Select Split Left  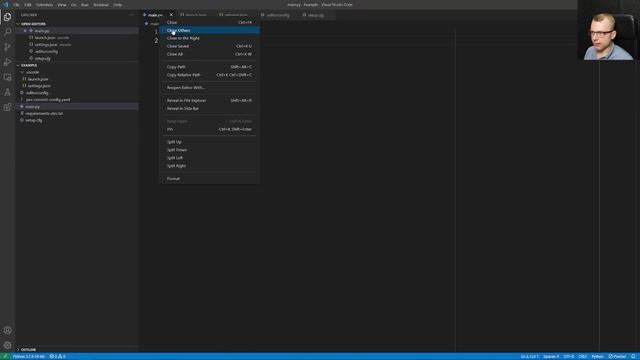(x=209, y=158)
